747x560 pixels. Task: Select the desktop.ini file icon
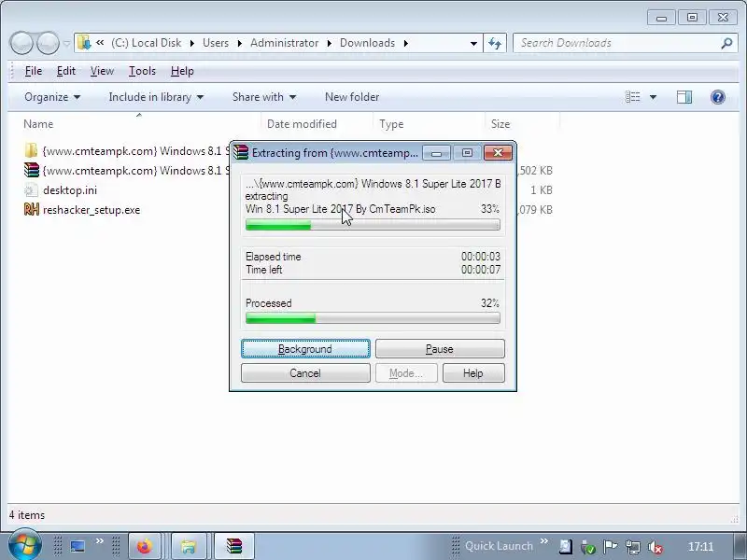tap(31, 190)
